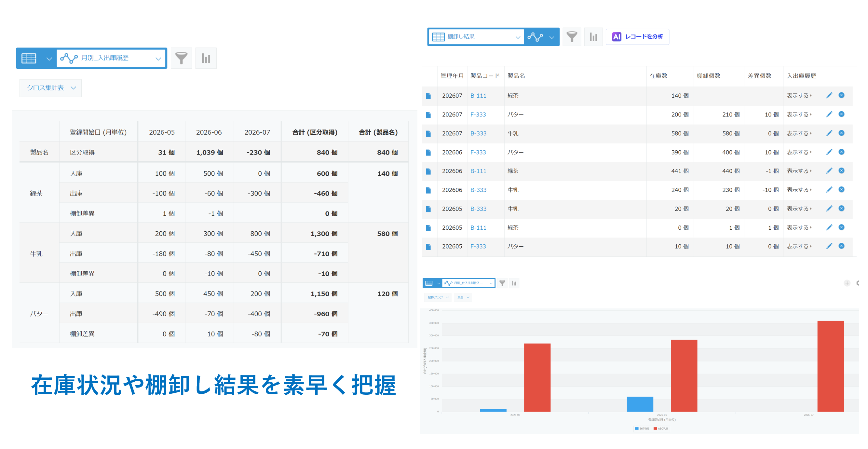868x449 pixels.
Task: Click the pencil edit icon for 202607 B-111 row
Action: pos(829,95)
